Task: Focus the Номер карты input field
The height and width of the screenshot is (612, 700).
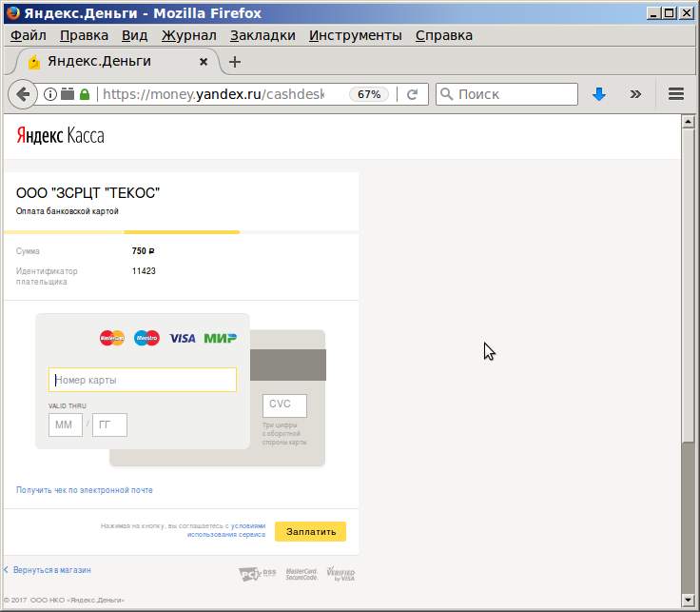Action: pyautogui.click(x=143, y=380)
